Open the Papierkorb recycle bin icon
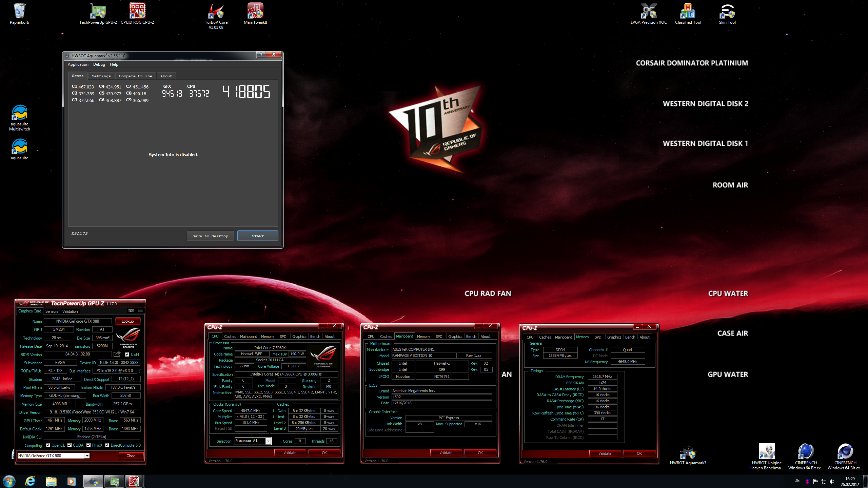The image size is (868, 488). coord(19,14)
